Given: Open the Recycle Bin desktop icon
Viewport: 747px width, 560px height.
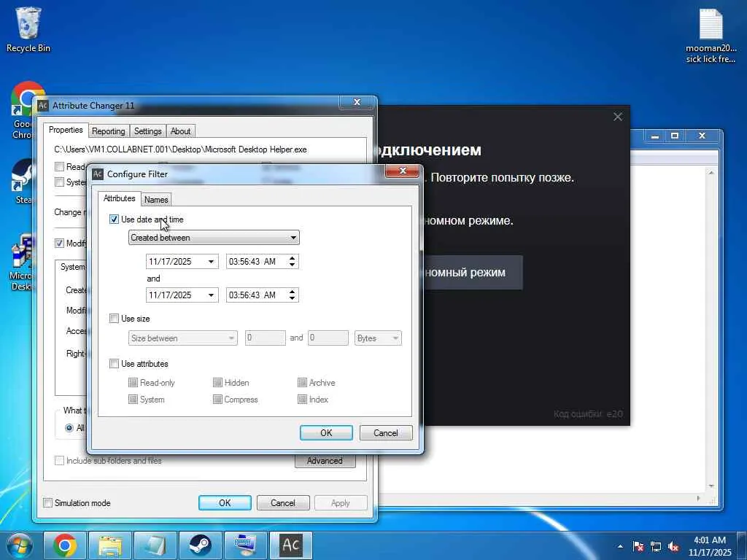Looking at the screenshot, I should pyautogui.click(x=28, y=29).
